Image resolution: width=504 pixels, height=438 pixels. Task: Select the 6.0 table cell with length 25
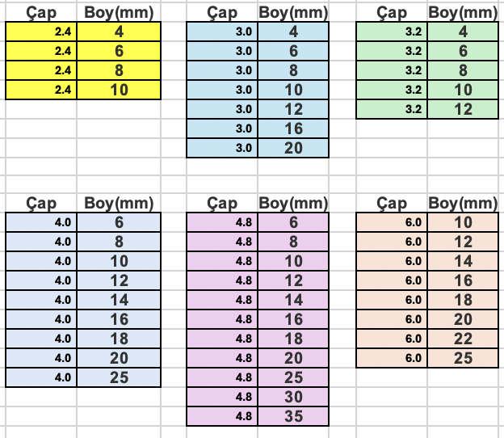(x=463, y=358)
